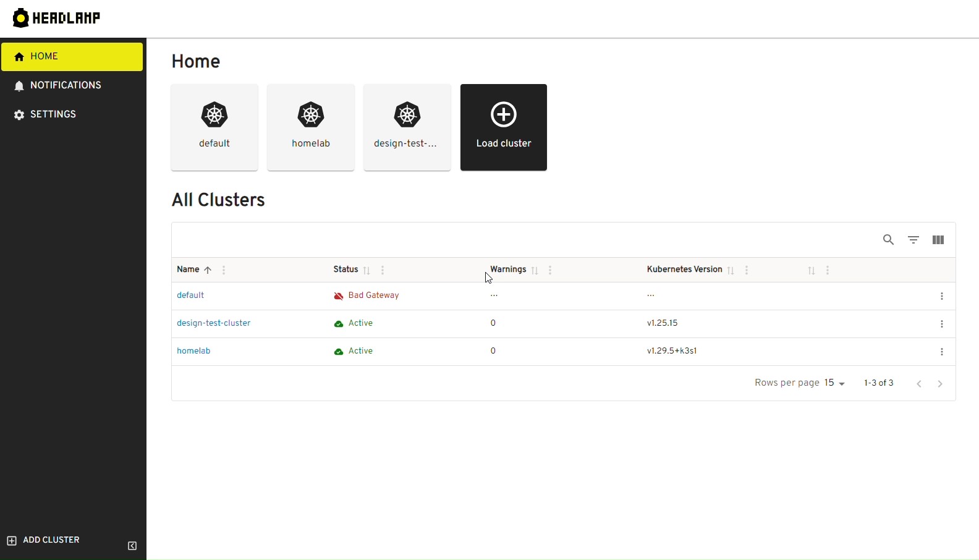
Task: Expand the rows per page dropdown
Action: pos(835,384)
